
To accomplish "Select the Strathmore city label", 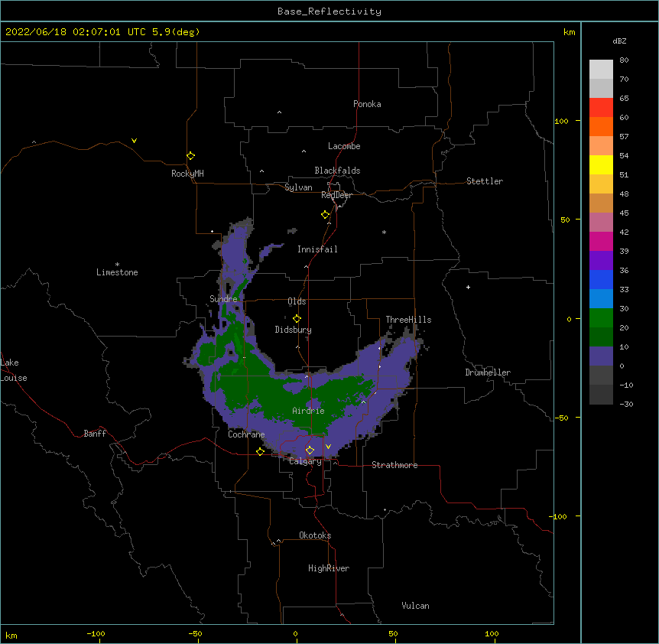I will coord(394,465).
